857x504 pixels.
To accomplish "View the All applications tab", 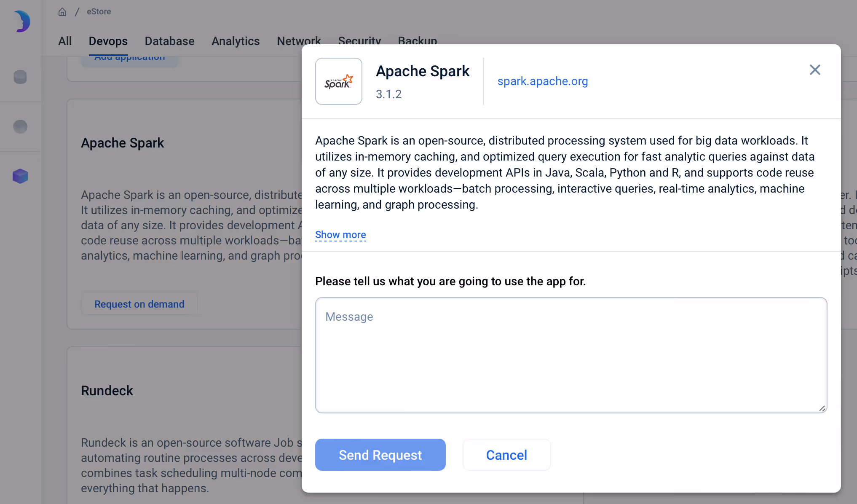I will click(65, 41).
